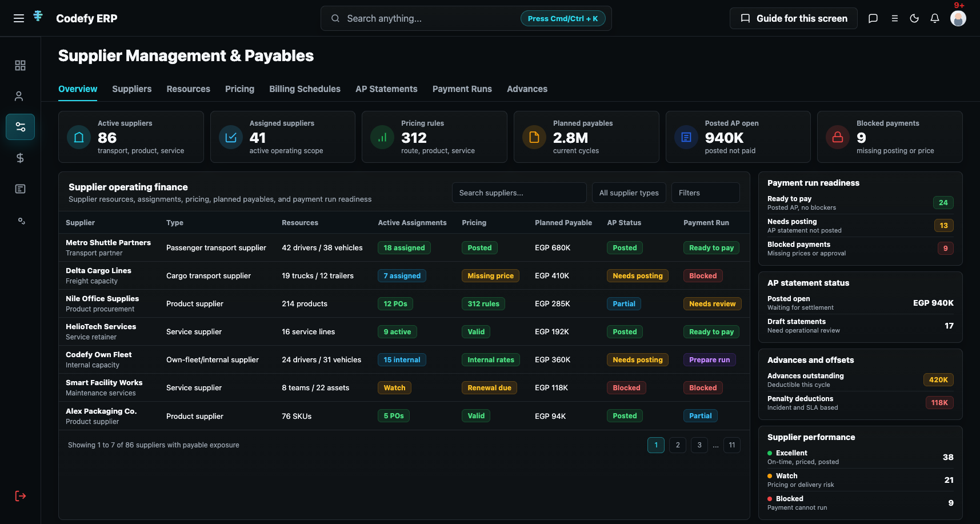Viewport: 980px width, 524px height.
Task: Switch to the Overview tab
Action: coord(78,89)
